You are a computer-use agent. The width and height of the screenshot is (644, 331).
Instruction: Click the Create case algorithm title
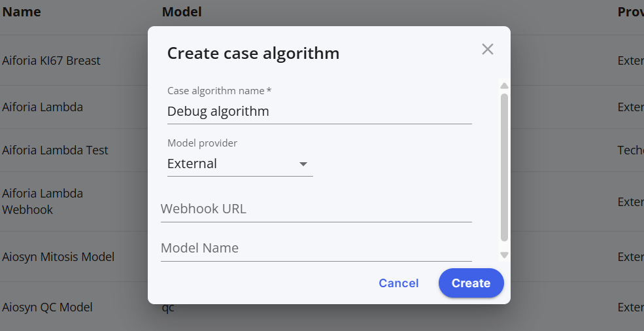(253, 54)
